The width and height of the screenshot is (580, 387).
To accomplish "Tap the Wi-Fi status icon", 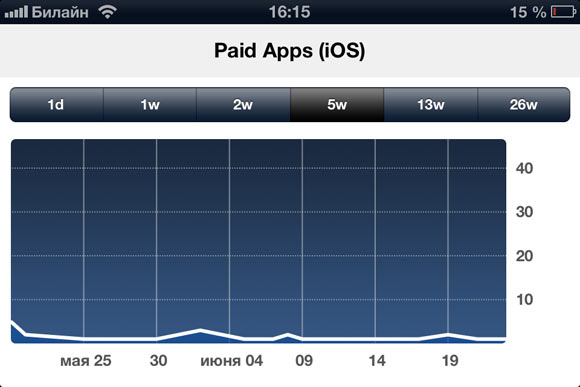I will tap(108, 12).
